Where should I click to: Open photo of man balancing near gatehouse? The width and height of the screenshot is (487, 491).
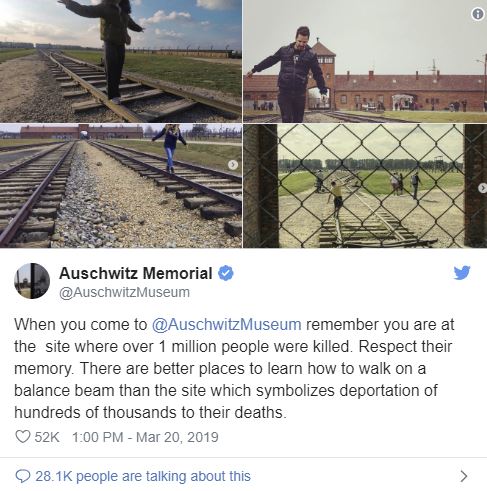point(365,61)
